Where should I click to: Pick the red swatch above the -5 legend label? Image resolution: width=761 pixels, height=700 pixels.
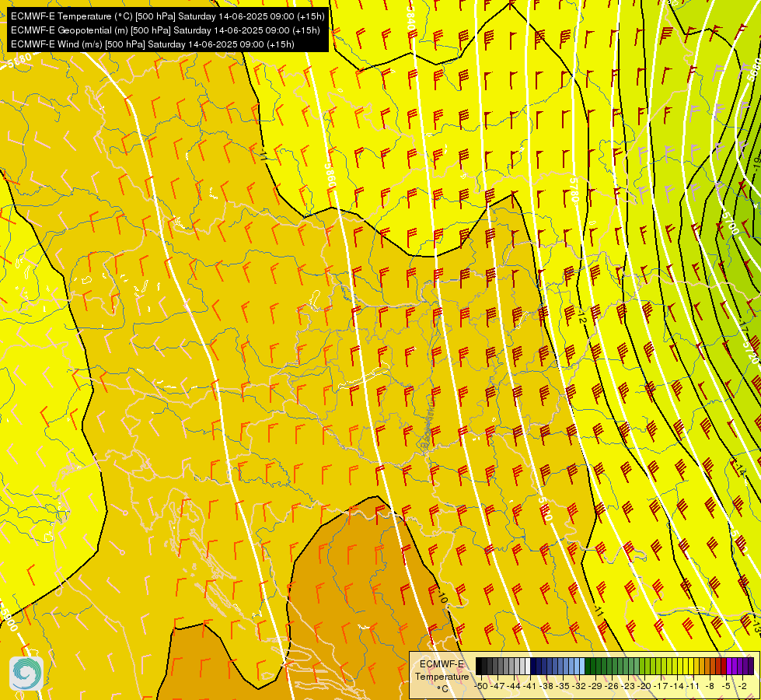point(724,666)
